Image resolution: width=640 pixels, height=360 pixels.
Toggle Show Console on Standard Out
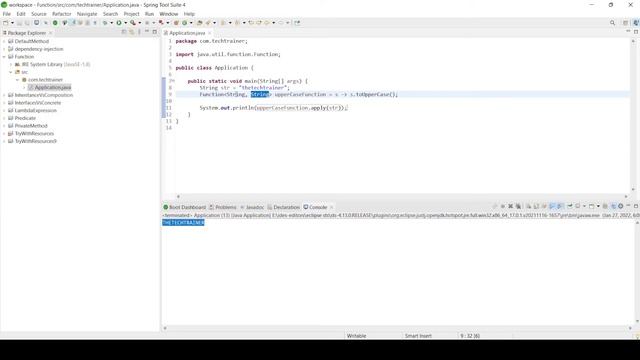(552, 207)
